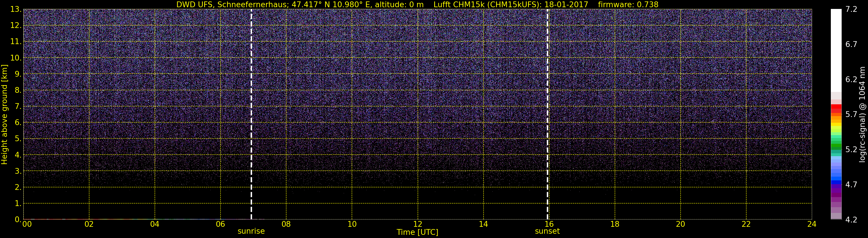Screen dimensions: 868x238
Task: Click the "5.2" value on the colorbar
Action: coord(851,149)
